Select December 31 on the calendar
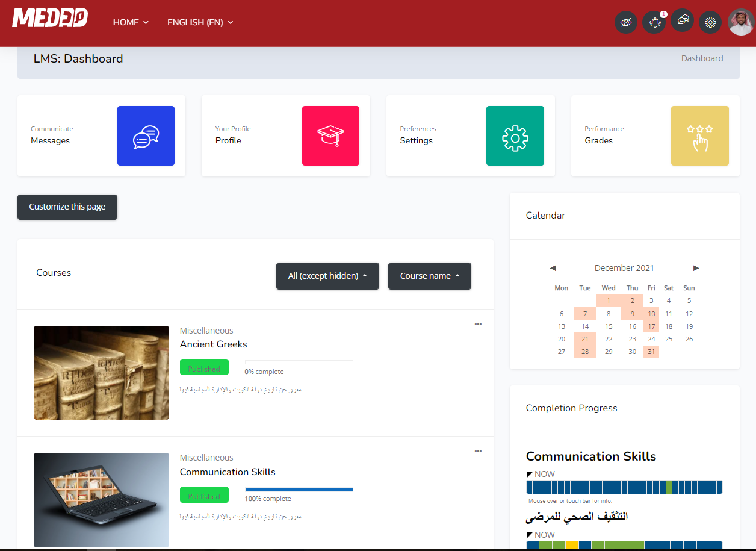 click(651, 352)
